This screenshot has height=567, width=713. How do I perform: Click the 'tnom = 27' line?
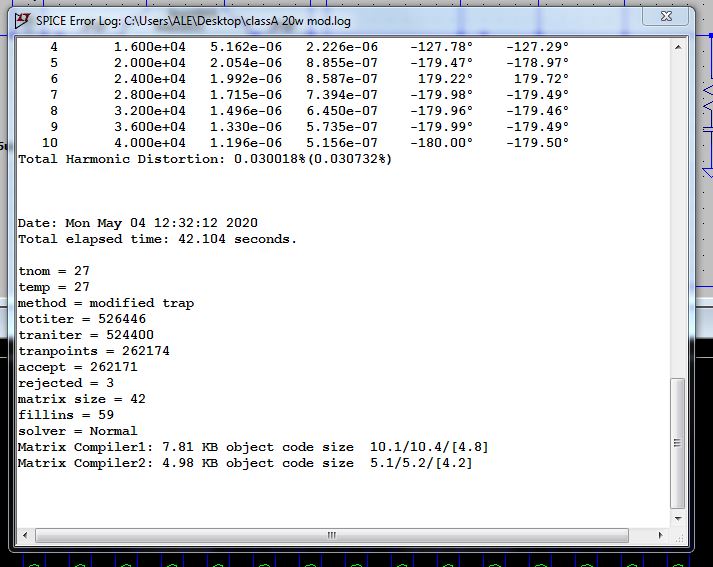pyautogui.click(x=54, y=271)
